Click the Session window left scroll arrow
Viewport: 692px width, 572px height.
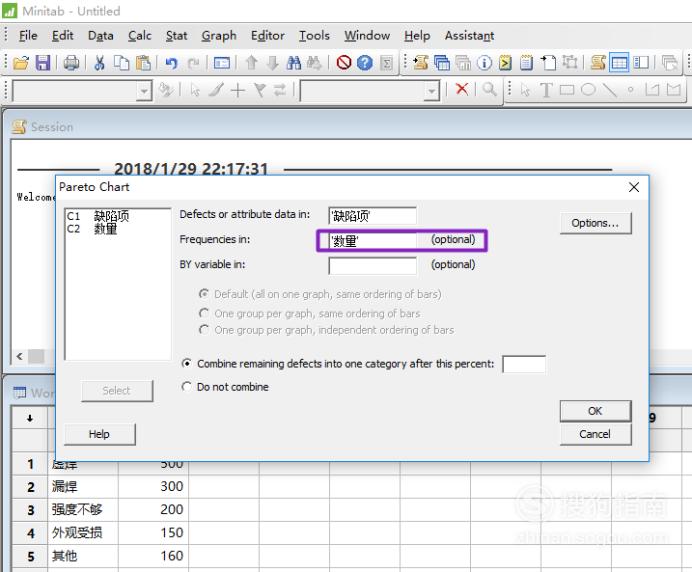pyautogui.click(x=19, y=356)
